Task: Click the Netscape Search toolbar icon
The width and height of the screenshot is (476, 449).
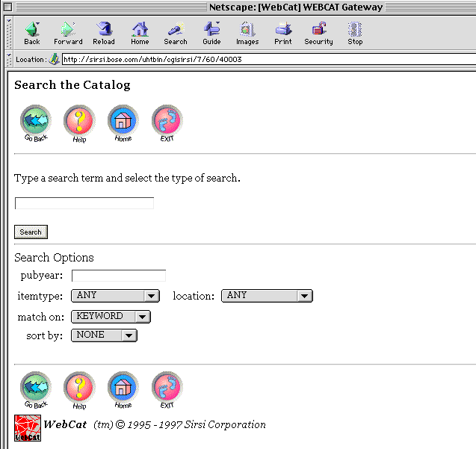Action: [x=176, y=32]
